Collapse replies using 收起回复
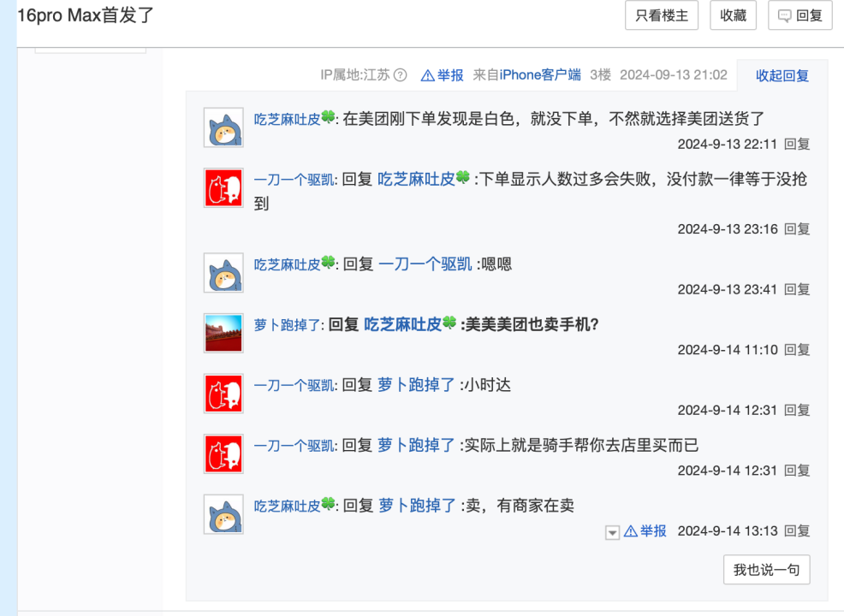The width and height of the screenshot is (844, 616). (x=782, y=75)
